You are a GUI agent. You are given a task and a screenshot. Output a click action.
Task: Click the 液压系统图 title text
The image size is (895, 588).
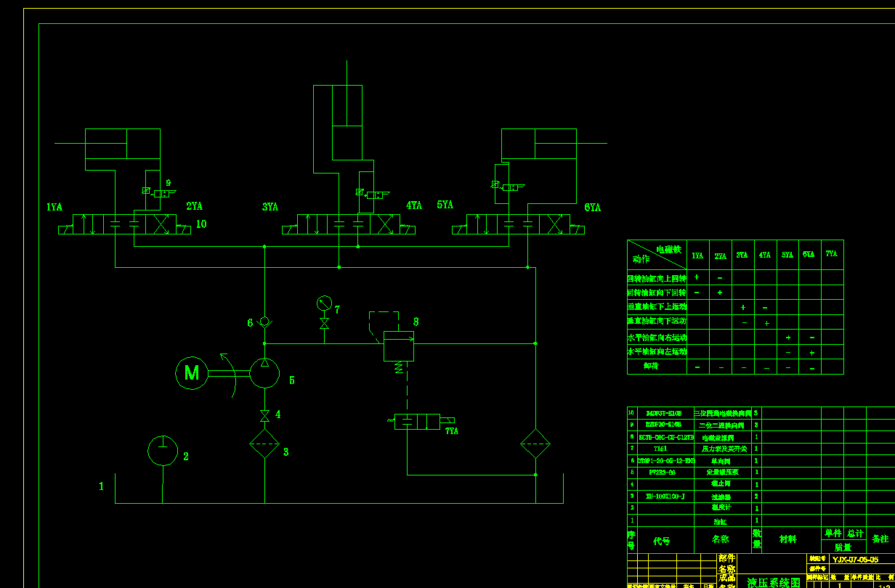pyautogui.click(x=774, y=582)
